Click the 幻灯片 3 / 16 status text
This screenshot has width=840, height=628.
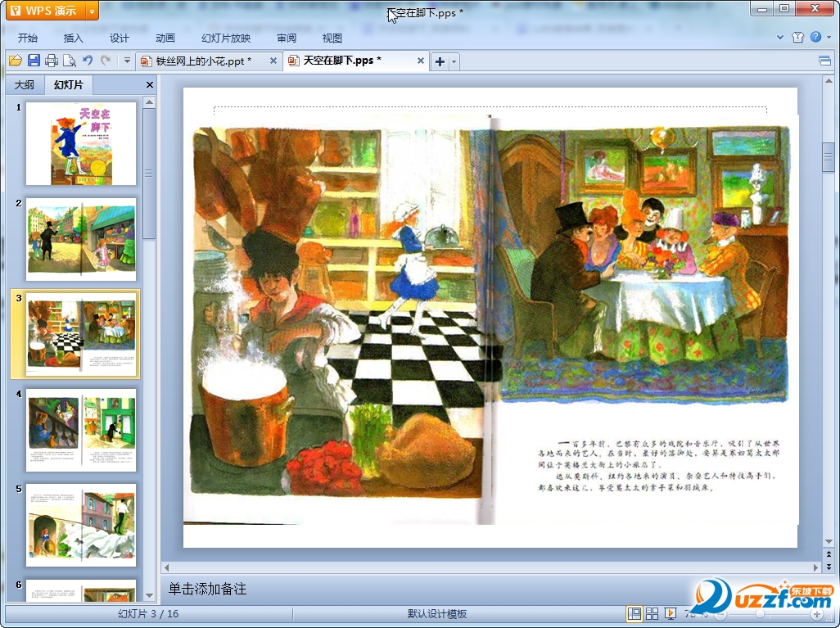point(148,614)
